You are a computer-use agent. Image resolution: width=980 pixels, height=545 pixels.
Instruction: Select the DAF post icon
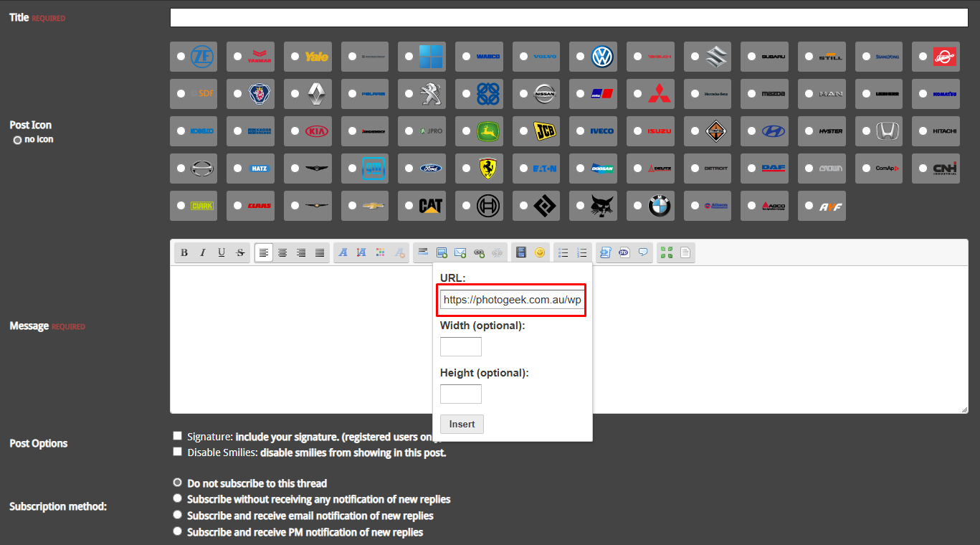coord(752,169)
